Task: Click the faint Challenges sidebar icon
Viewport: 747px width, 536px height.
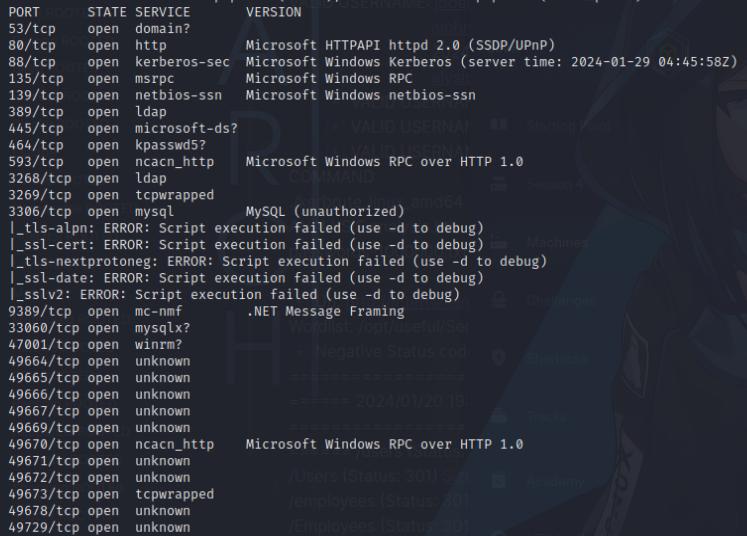Action: click(499, 300)
